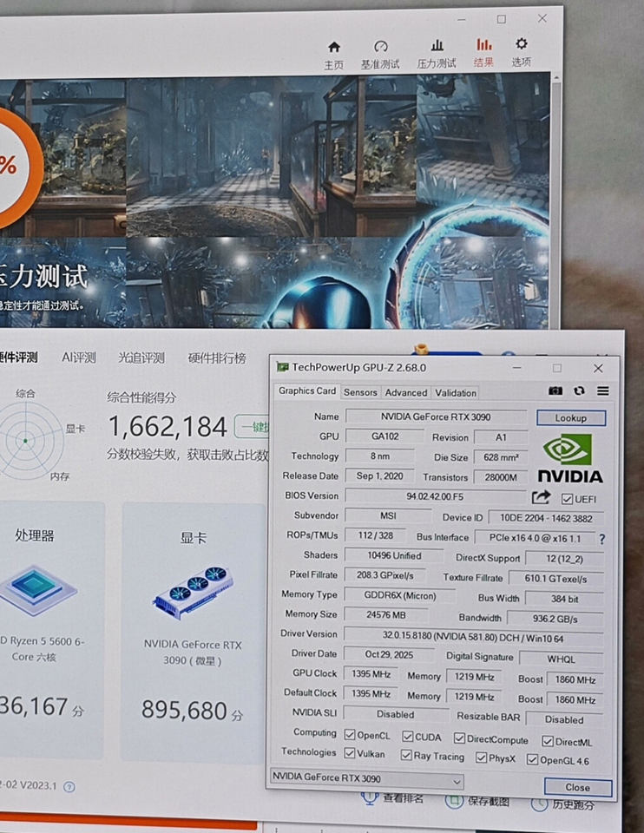Click the Oct 29, 2025 driver date
The image size is (644, 833).
tap(389, 654)
